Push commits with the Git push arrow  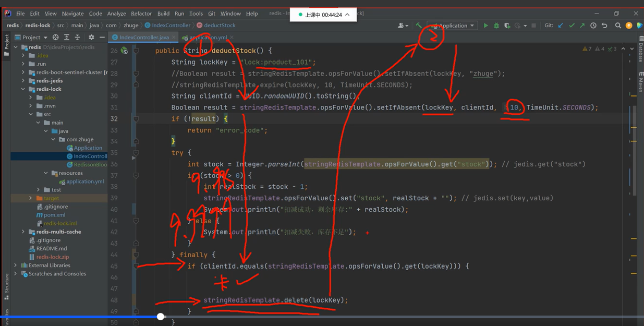pyautogui.click(x=582, y=26)
